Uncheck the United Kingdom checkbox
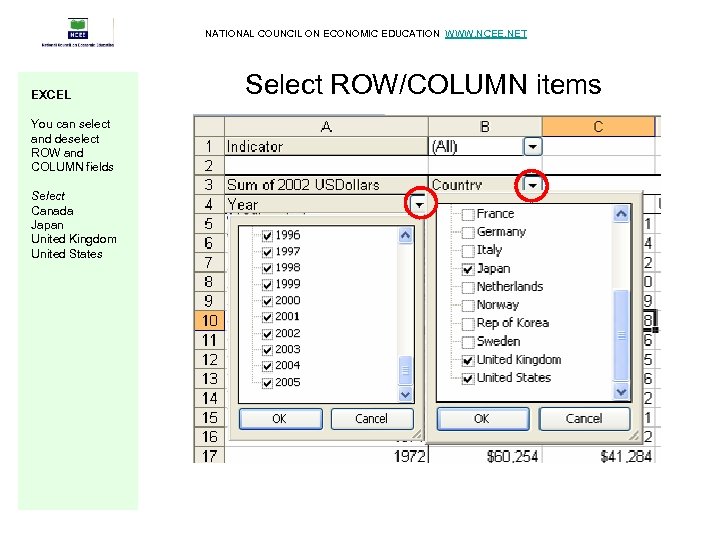 point(468,360)
